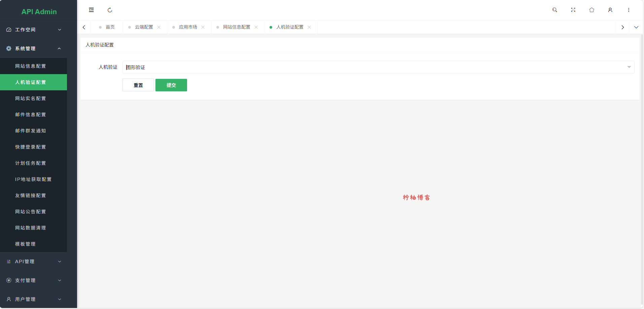This screenshot has height=309, width=644.
Task: Click the home icon in the header
Action: click(592, 10)
